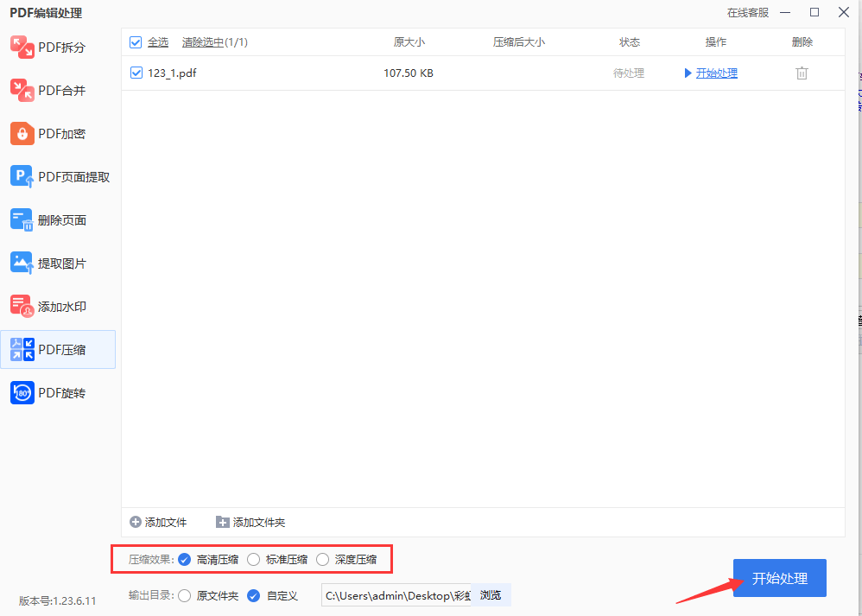Click the PDF加密 lock icon
862x616 pixels.
(x=22, y=134)
